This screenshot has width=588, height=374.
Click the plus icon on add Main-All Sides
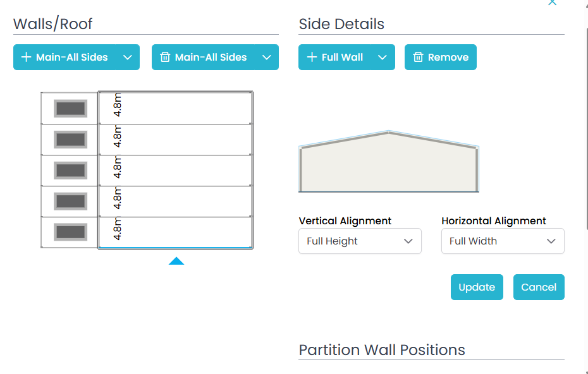click(27, 57)
